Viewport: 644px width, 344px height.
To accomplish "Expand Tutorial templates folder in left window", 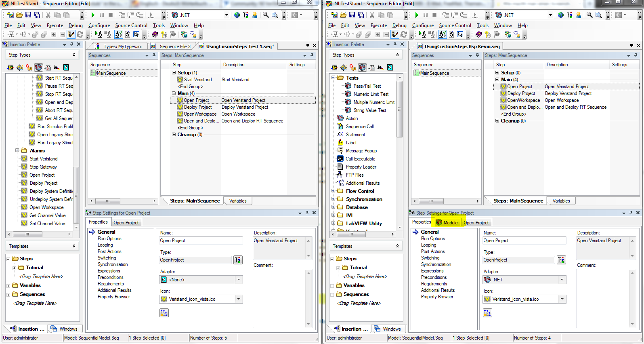I will [15, 268].
